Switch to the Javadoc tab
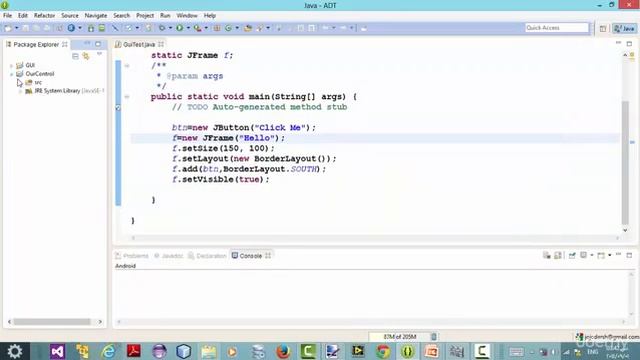This screenshot has width=640, height=360. (x=169, y=256)
